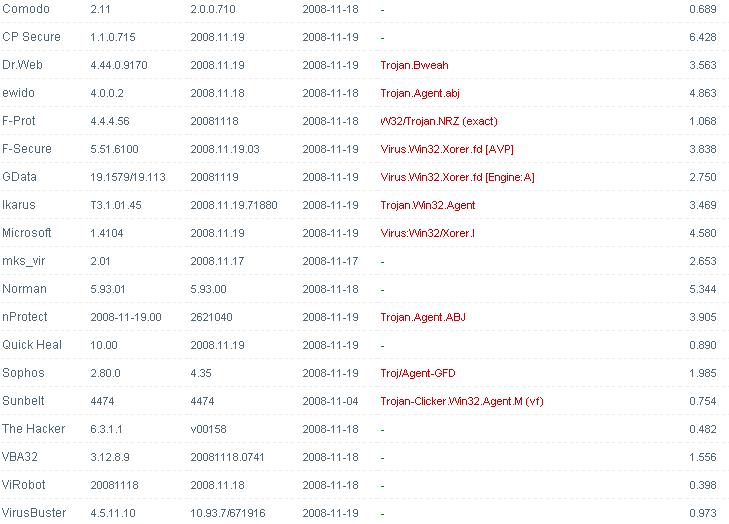Click VirusBuster signature version 10.93.7/671916
Viewport: 729px width, 524px height.
click(228, 513)
